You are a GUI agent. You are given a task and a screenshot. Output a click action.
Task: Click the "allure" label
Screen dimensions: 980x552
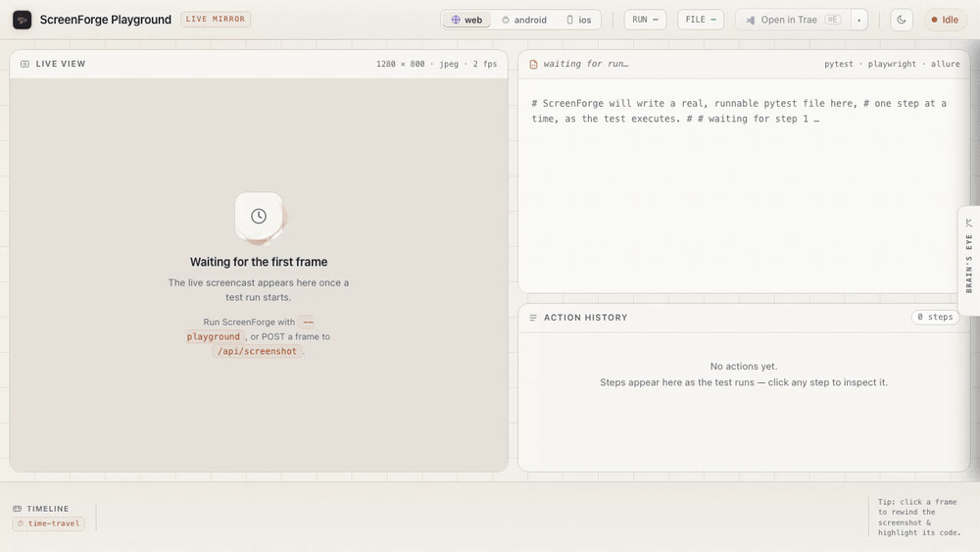945,64
